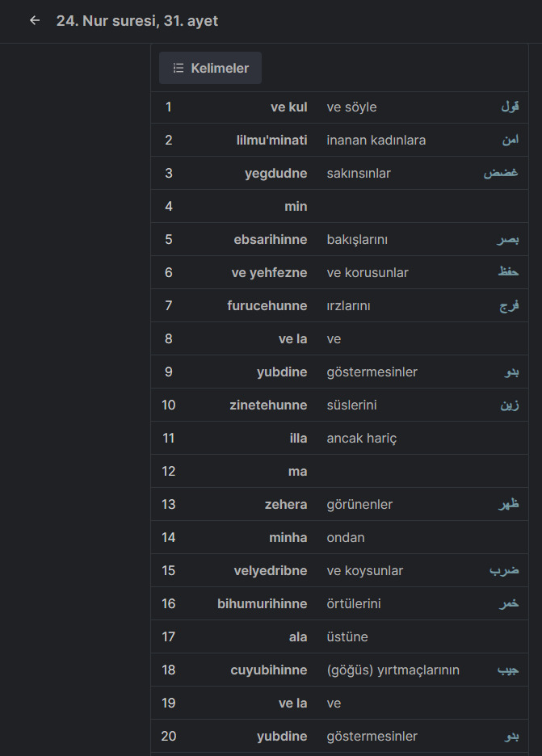Click the root link for bihumurihinne

click(x=509, y=603)
